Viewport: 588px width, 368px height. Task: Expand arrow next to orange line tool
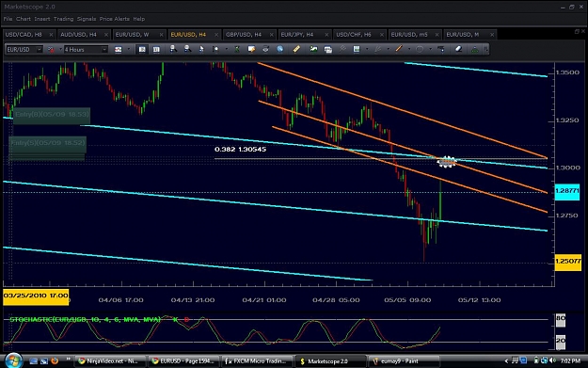(409, 49)
